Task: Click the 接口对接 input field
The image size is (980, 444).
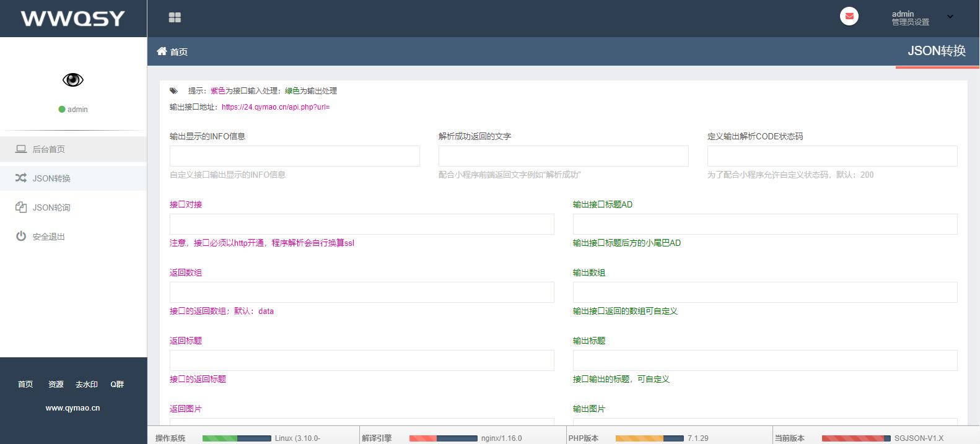Action: coord(362,224)
